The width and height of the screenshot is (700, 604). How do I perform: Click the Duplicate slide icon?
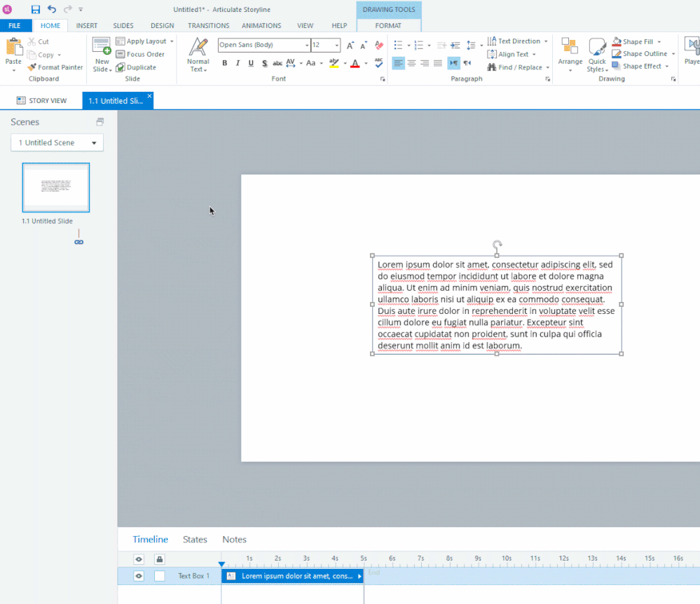(121, 67)
